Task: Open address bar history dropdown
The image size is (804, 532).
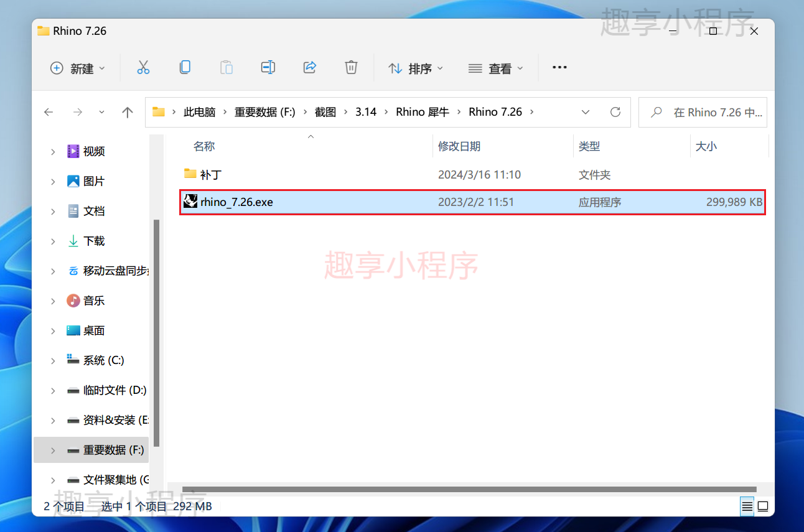Action: point(586,112)
